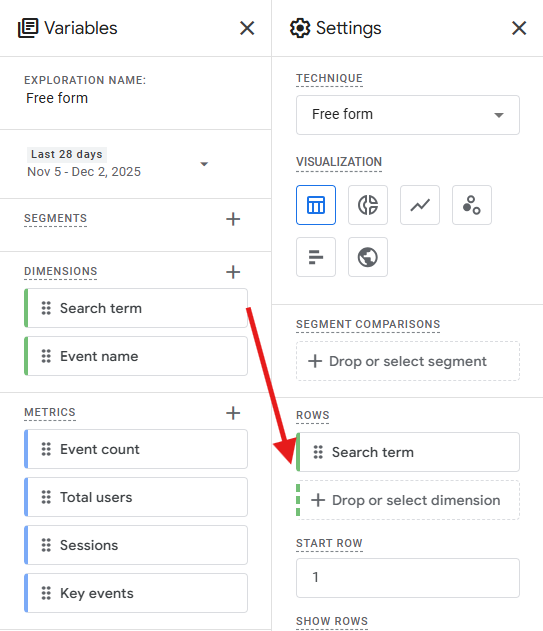Viewport: 543px width, 631px height.
Task: Click the TECHNIQUE label
Action: point(329,78)
